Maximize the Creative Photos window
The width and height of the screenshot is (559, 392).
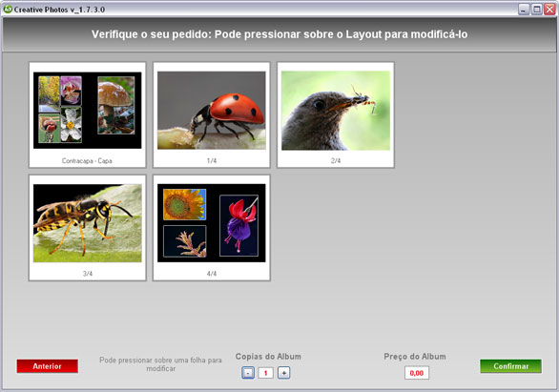[x=536, y=10]
